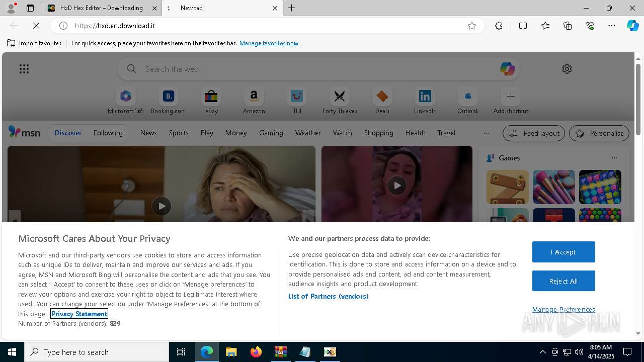The width and height of the screenshot is (644, 362).
Task: Open File Explorer from taskbar
Action: click(x=231, y=352)
